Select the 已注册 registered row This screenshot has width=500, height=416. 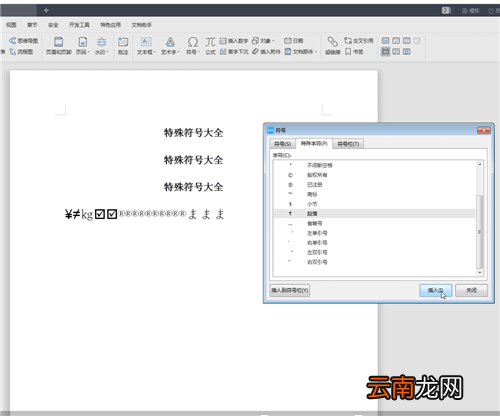click(x=374, y=185)
